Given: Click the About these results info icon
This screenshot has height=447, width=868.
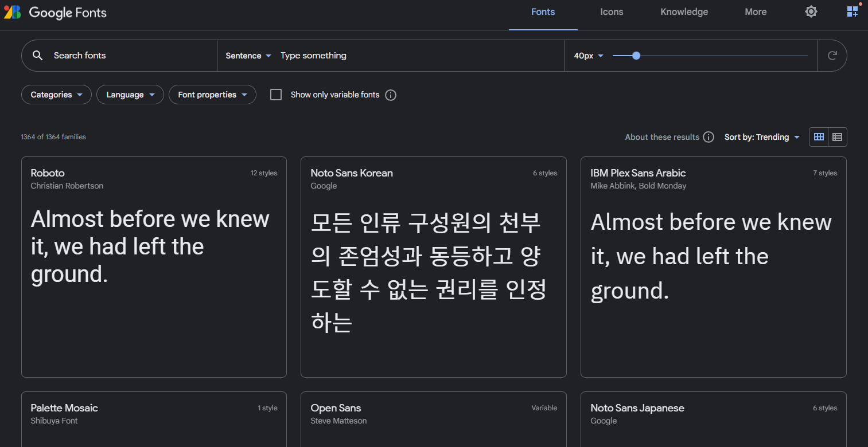Looking at the screenshot, I should click(709, 137).
